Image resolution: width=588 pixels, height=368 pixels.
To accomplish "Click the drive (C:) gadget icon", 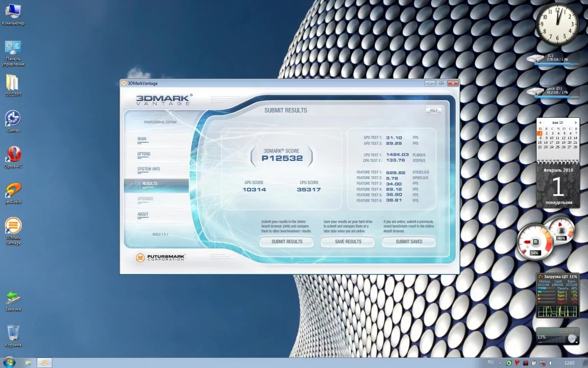I will click(535, 58).
